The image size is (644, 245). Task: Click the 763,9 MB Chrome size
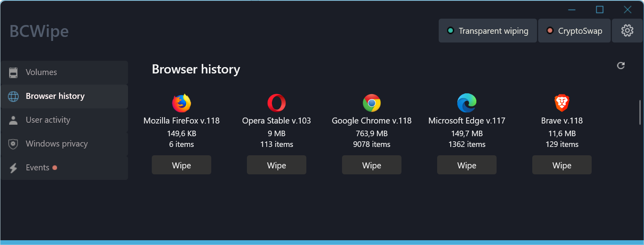[372, 134]
